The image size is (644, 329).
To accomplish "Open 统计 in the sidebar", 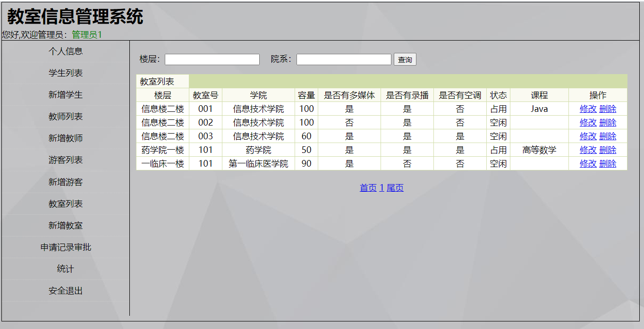I will [x=66, y=269].
